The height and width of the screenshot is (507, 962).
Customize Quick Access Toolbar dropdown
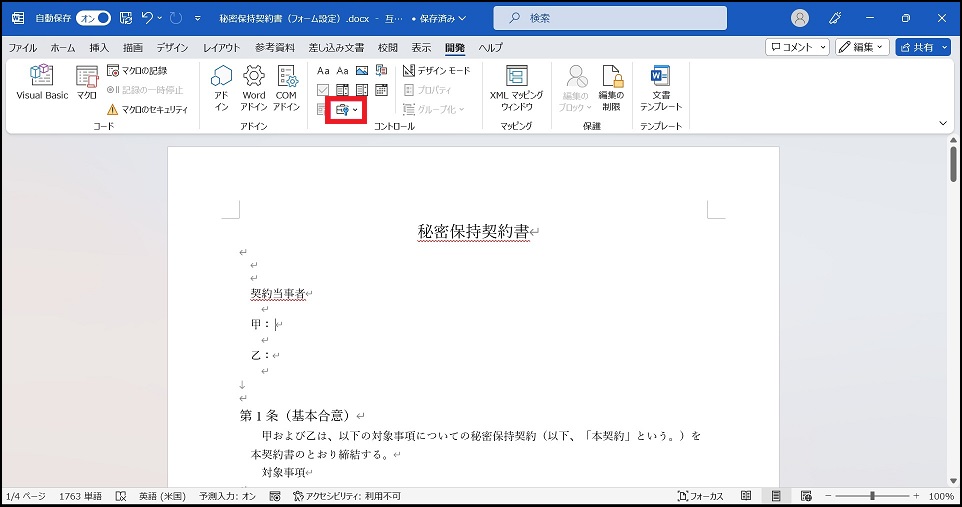tap(198, 18)
